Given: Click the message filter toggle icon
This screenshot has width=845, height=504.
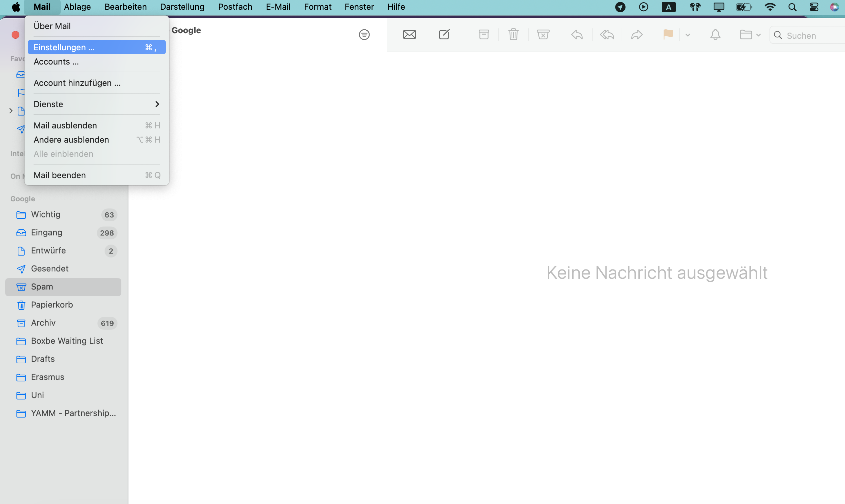Looking at the screenshot, I should click(365, 34).
